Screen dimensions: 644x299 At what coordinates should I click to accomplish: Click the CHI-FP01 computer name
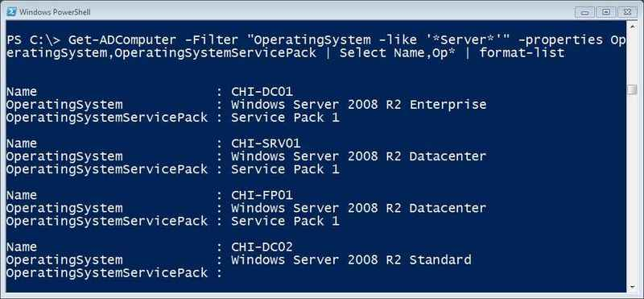tap(262, 195)
